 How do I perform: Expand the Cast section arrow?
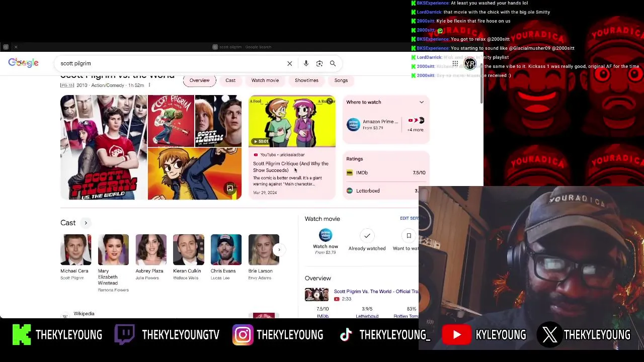(x=86, y=223)
